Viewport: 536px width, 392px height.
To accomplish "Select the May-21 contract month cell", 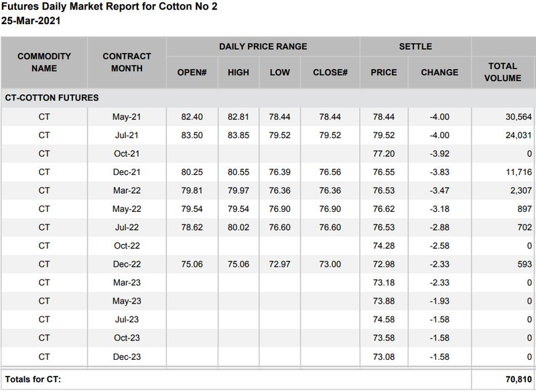I will (127, 117).
